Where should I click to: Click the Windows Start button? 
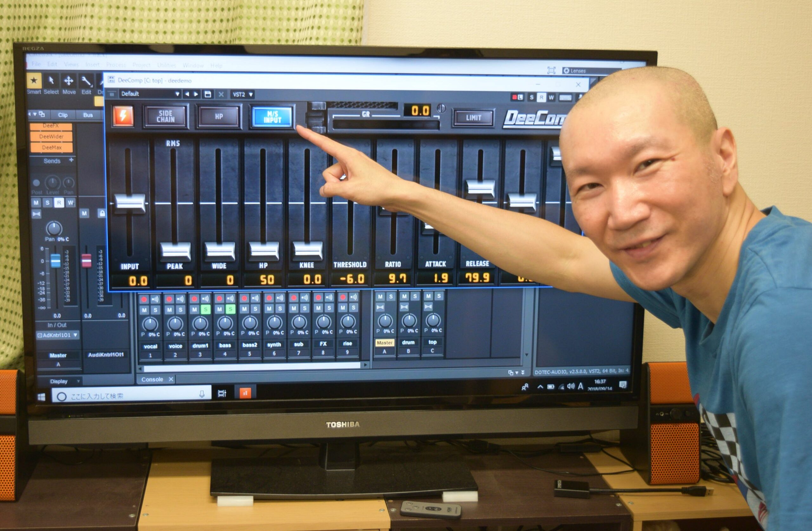point(41,397)
